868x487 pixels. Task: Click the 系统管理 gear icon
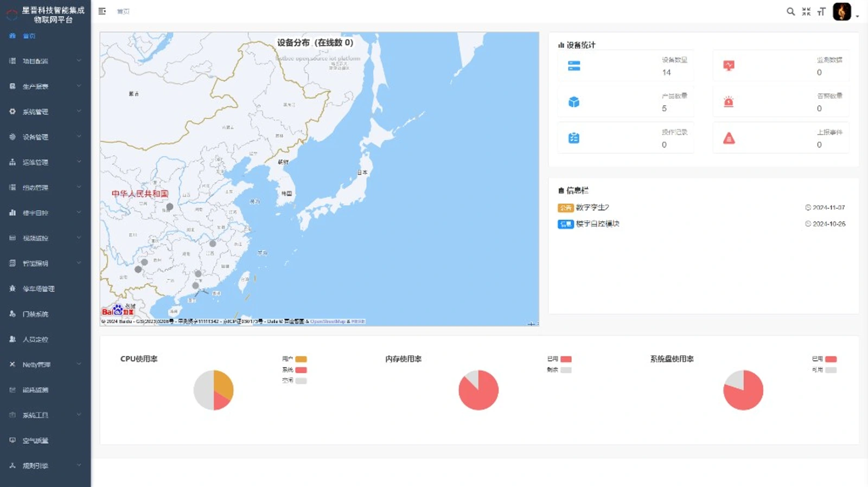pyautogui.click(x=12, y=111)
